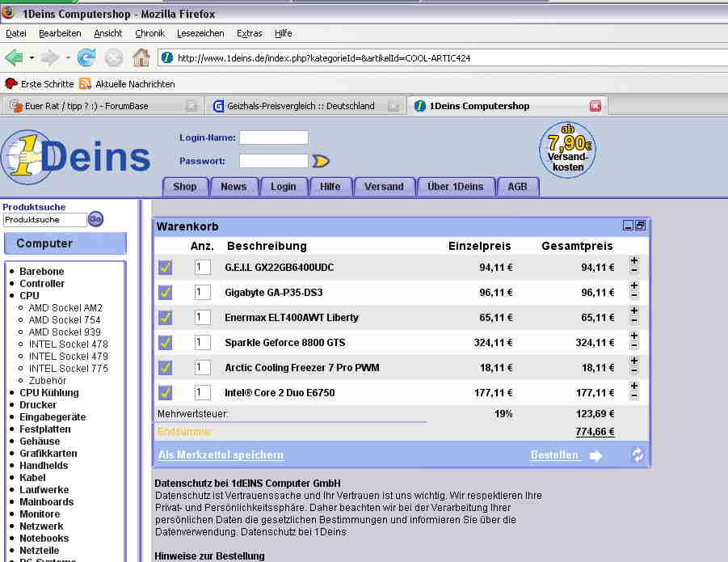Switch to the Geizhals-Preisvergleich tab
The height and width of the screenshot is (562, 728).
point(304,106)
